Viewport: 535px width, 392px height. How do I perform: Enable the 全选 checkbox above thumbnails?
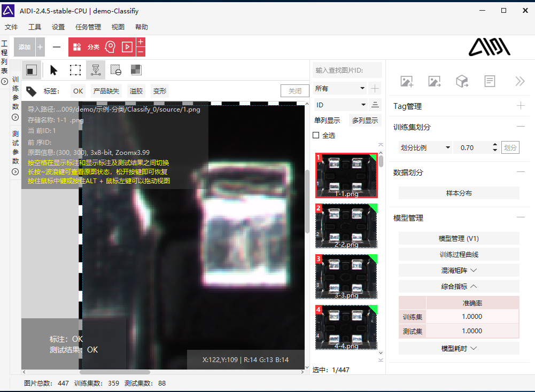(315, 135)
